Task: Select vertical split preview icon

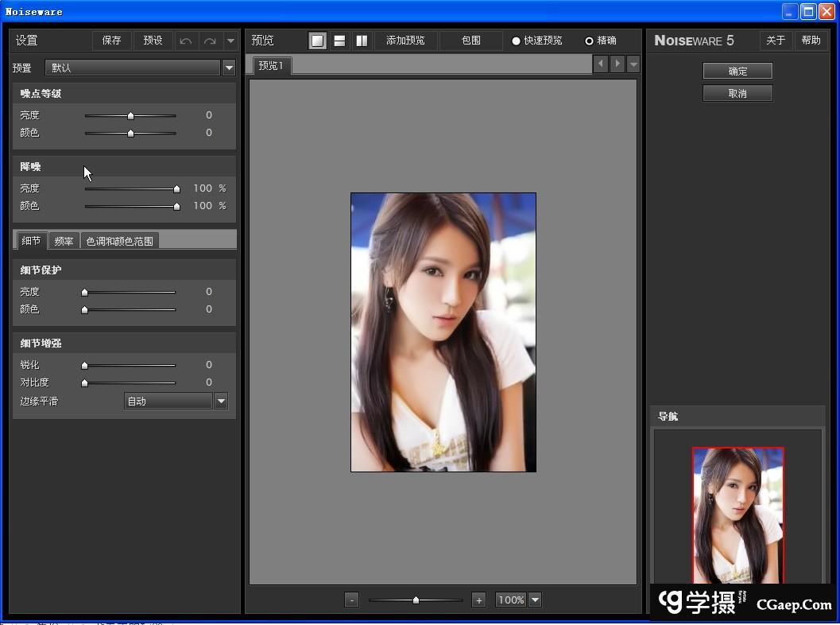Action: pyautogui.click(x=362, y=41)
